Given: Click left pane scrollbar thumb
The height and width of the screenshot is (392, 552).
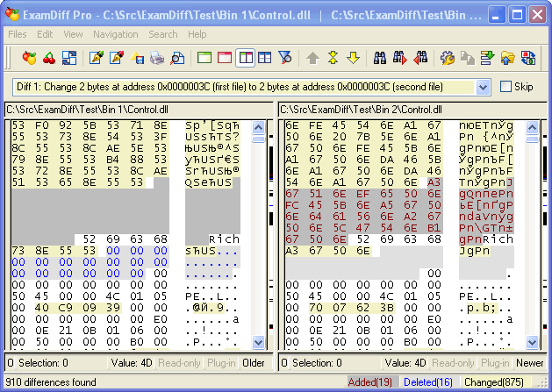Looking at the screenshot, I should pyautogui.click(x=258, y=139).
